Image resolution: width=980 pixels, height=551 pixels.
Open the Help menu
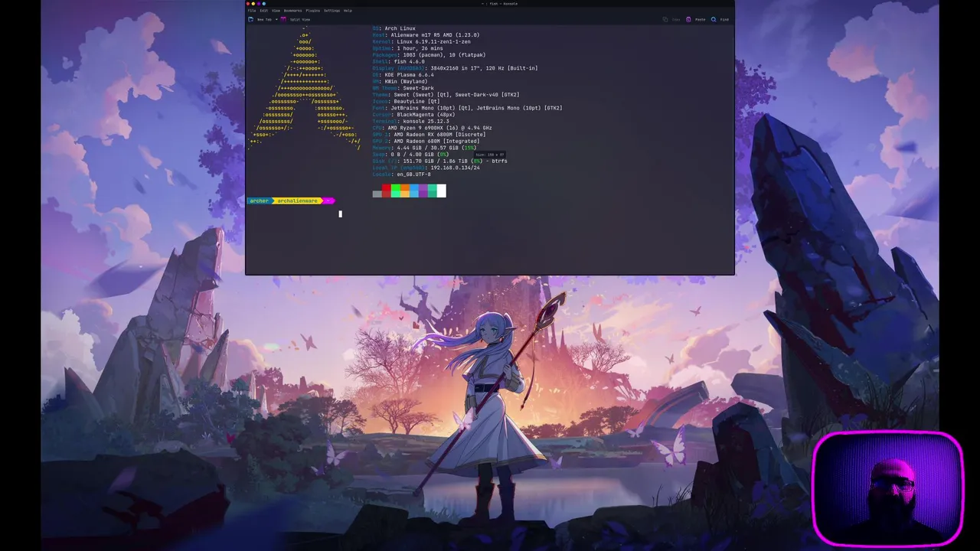click(x=348, y=11)
